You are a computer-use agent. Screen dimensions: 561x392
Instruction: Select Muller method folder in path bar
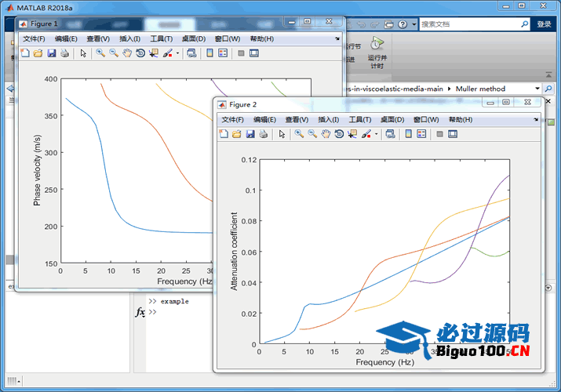point(480,89)
